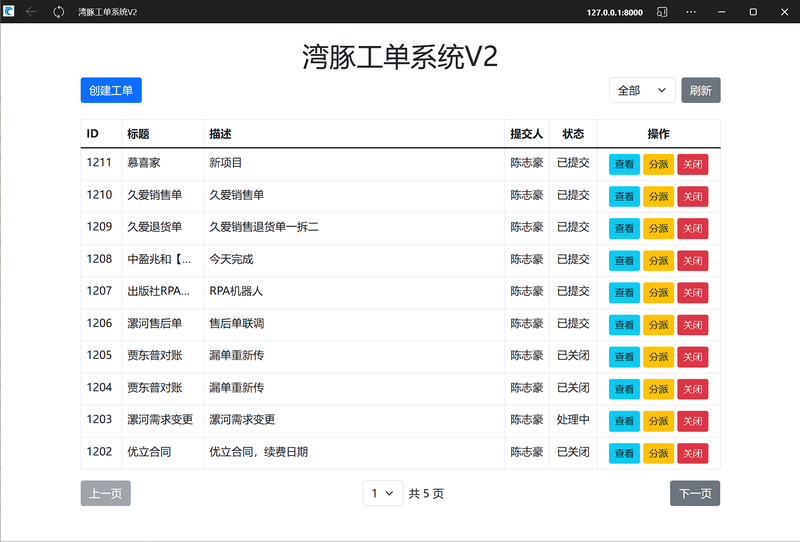Viewport: 800px width, 542px height.
Task: Dispatch ticket 1207 via 分派
Action: (x=658, y=293)
